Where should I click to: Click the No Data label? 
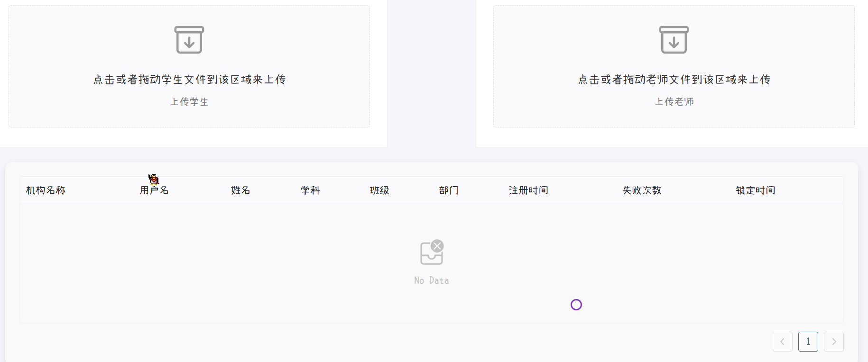pyautogui.click(x=432, y=281)
